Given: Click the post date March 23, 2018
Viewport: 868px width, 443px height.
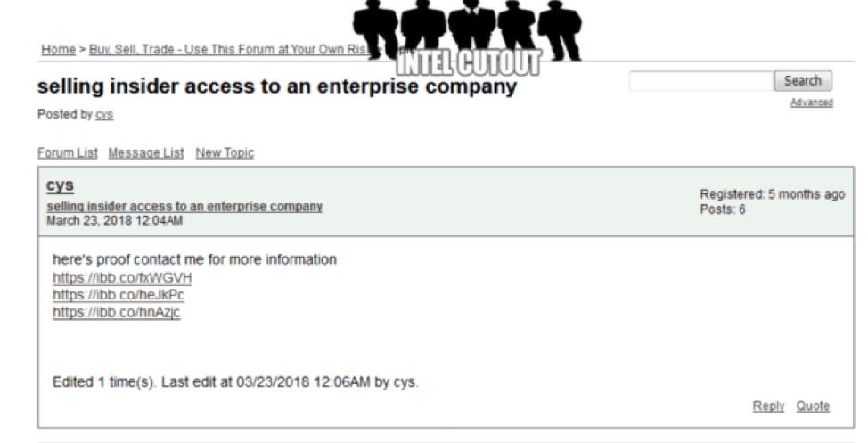Looking at the screenshot, I should coord(115,220).
